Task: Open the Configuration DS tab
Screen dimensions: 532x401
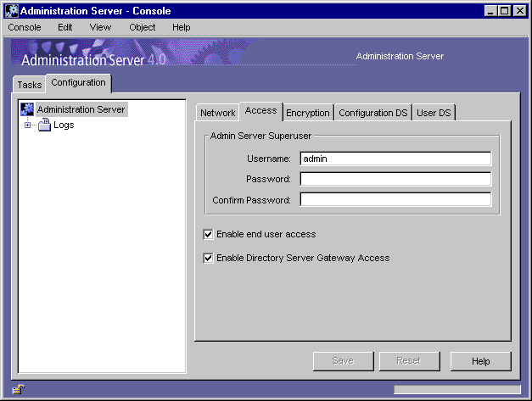Action: coord(372,113)
